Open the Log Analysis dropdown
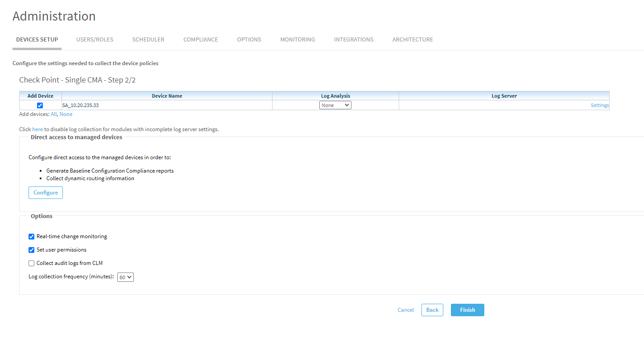 335,105
